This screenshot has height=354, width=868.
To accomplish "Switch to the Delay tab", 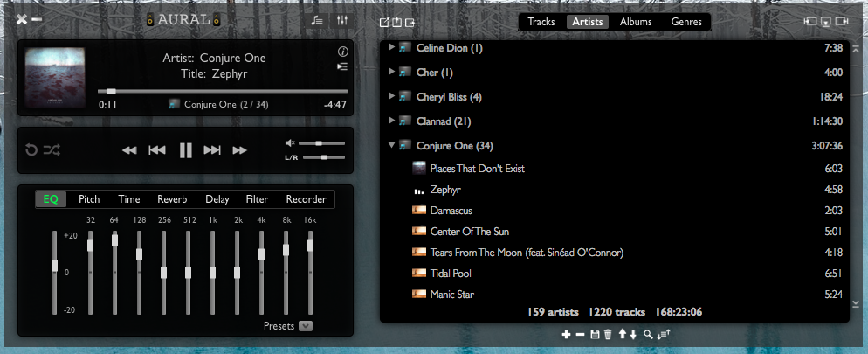I will pyautogui.click(x=217, y=199).
